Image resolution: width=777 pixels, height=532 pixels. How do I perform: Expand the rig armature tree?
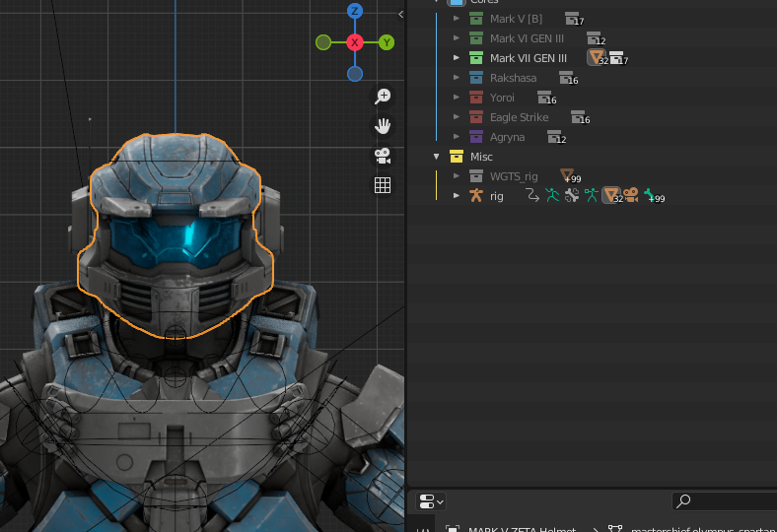tap(456, 196)
